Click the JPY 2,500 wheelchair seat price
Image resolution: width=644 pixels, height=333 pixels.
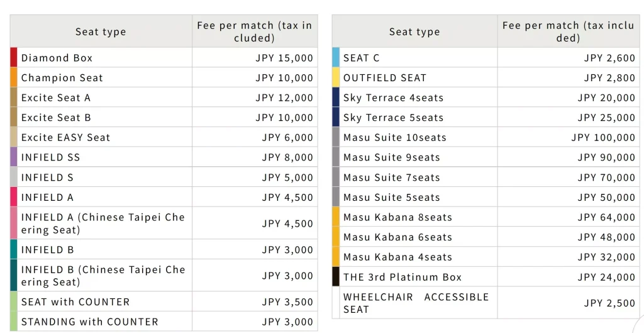(x=609, y=303)
